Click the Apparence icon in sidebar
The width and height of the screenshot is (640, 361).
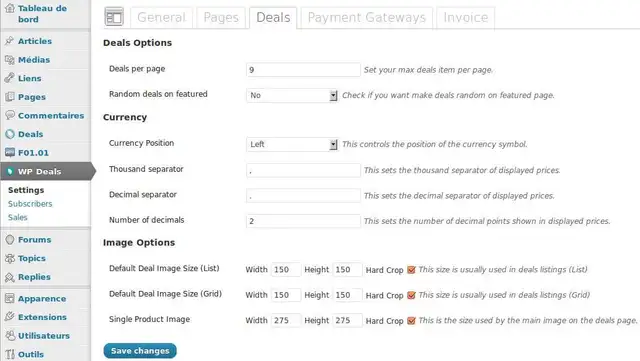10,298
